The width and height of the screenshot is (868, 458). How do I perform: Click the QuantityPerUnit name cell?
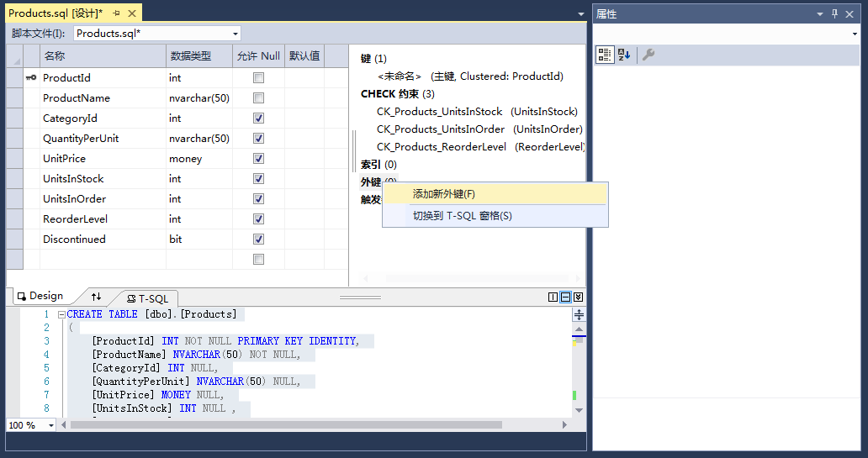point(103,139)
